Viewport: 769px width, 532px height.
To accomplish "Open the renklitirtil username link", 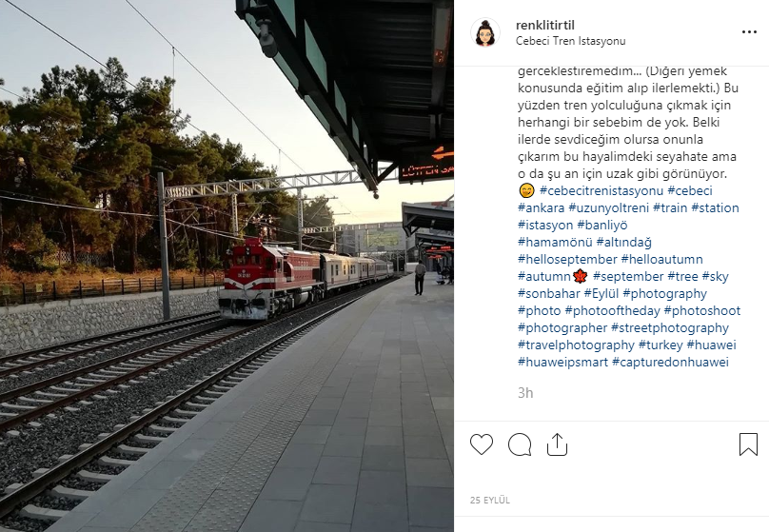I will point(545,25).
